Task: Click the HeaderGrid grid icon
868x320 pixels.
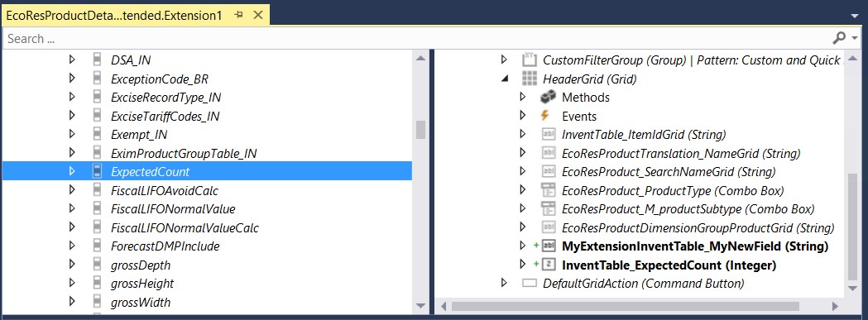Action: 530,79
